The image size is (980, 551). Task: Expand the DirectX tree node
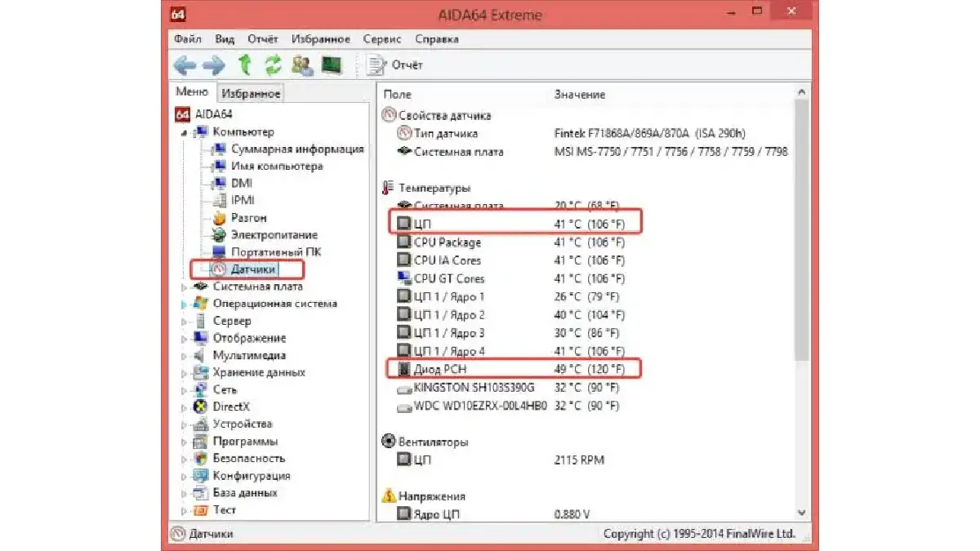[x=184, y=407]
